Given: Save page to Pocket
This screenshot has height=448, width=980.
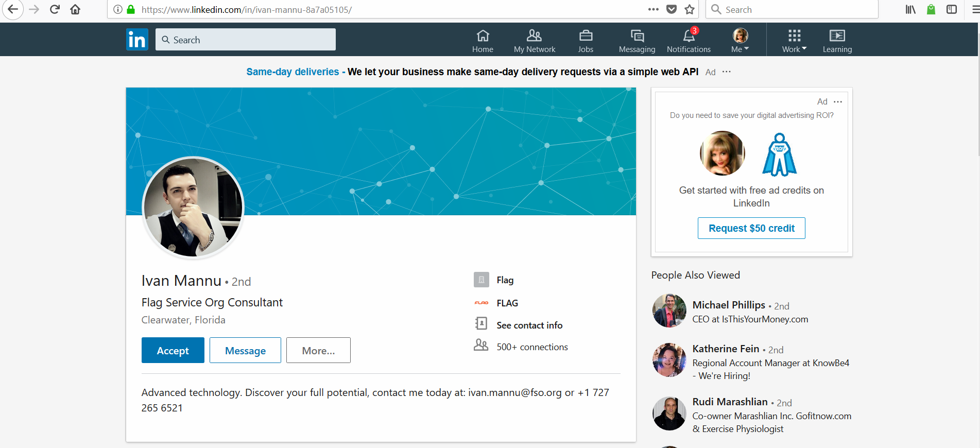Looking at the screenshot, I should [x=672, y=9].
